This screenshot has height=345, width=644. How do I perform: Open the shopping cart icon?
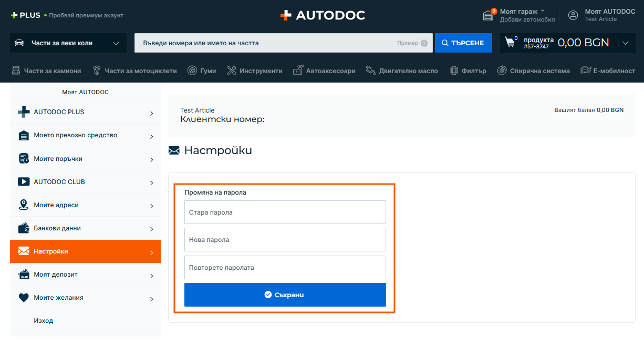[x=510, y=42]
